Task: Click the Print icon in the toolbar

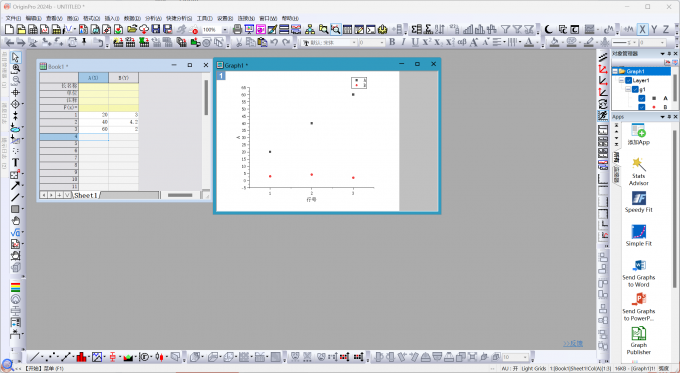Action: [x=237, y=29]
